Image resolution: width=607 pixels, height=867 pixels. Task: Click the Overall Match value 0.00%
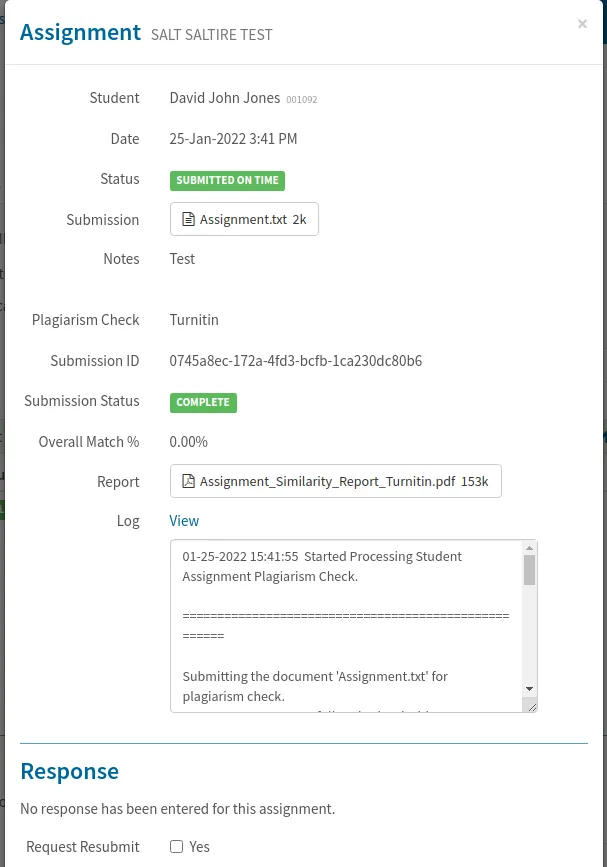pos(189,442)
